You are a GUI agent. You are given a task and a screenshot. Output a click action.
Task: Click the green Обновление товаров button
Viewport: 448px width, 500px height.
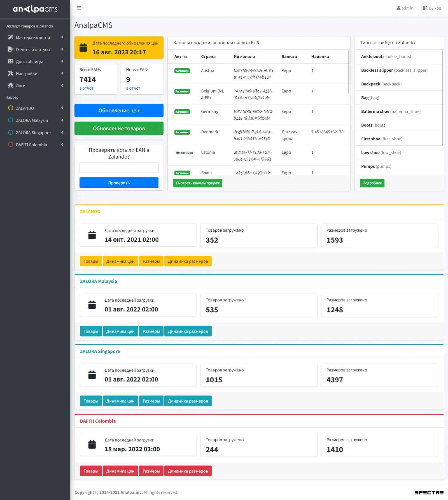click(x=119, y=128)
